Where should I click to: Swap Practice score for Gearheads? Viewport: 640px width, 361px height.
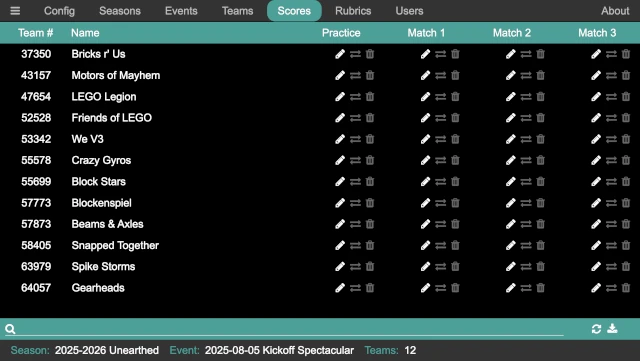point(355,287)
